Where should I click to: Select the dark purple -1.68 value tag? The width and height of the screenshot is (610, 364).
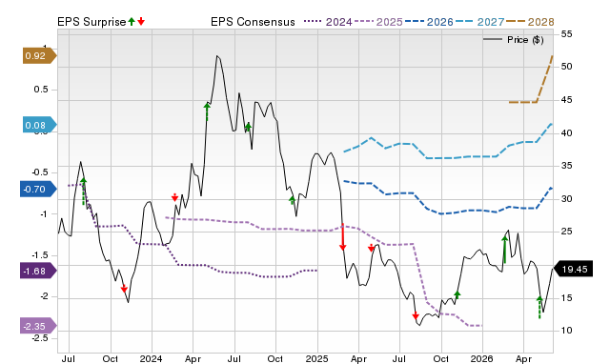[x=38, y=271]
